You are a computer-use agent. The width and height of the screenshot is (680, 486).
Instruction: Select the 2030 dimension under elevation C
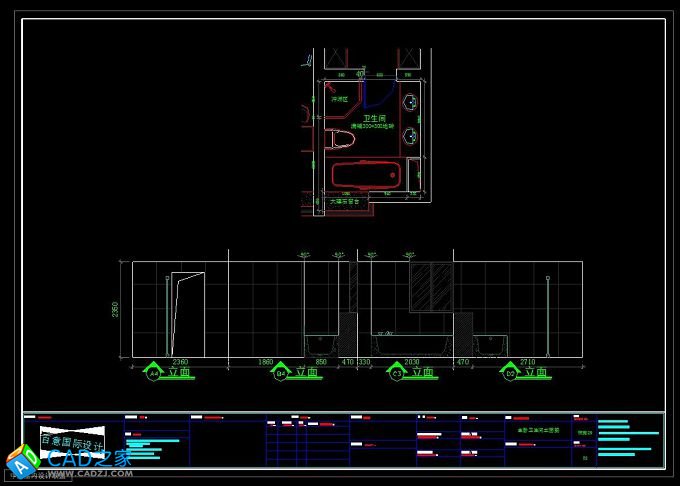click(x=412, y=361)
